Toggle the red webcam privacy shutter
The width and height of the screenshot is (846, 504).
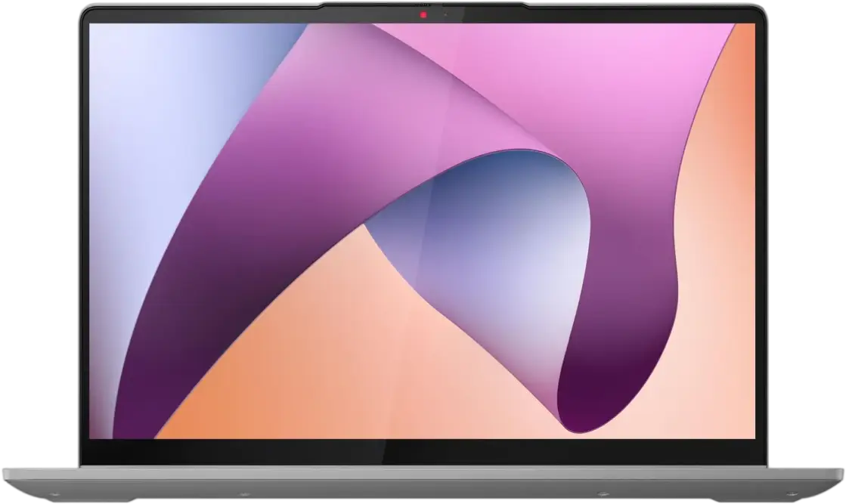point(423,14)
